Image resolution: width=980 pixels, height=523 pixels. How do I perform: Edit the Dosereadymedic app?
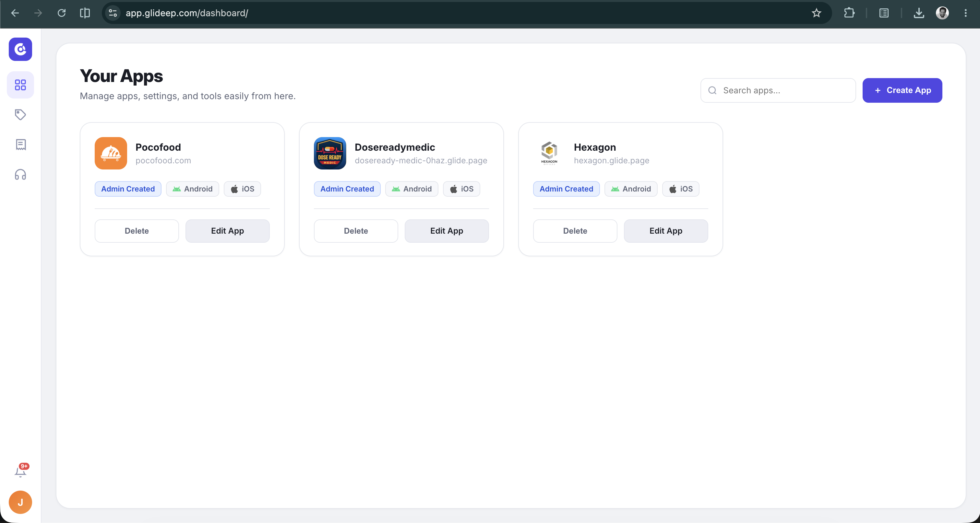point(447,231)
